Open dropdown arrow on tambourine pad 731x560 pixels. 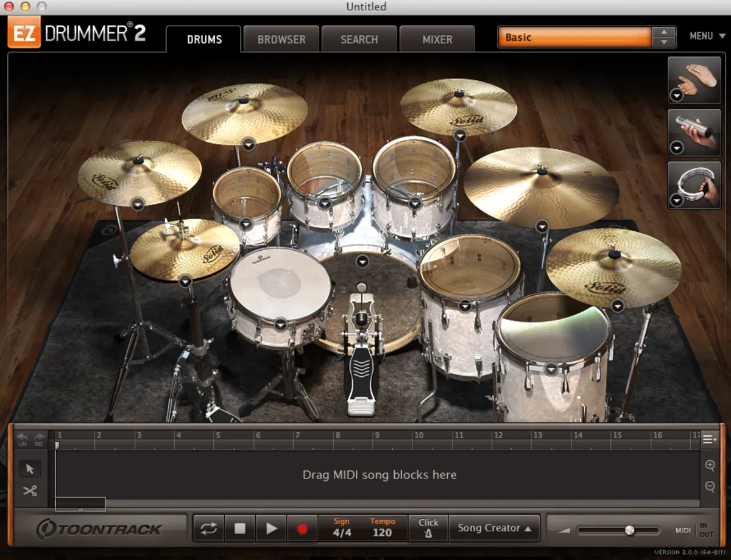point(676,200)
